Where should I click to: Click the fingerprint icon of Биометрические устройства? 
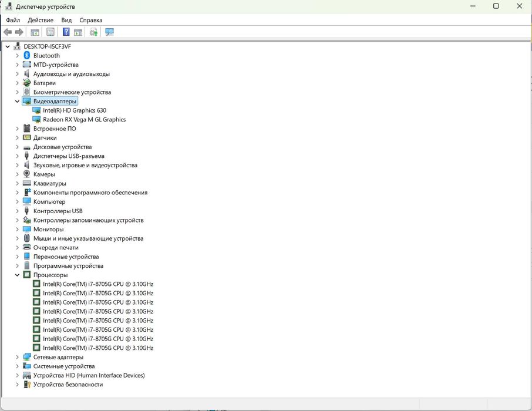pos(27,92)
